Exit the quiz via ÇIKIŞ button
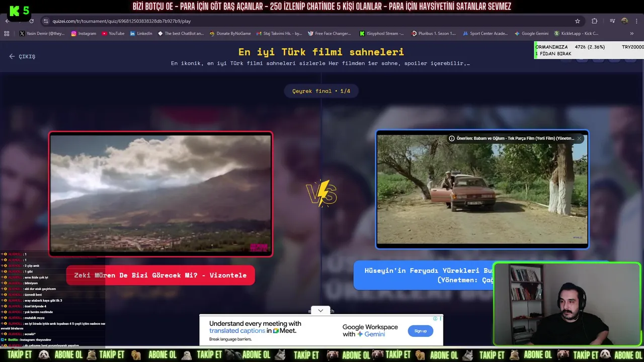Viewport: 644px width, 362px height. pos(22,56)
